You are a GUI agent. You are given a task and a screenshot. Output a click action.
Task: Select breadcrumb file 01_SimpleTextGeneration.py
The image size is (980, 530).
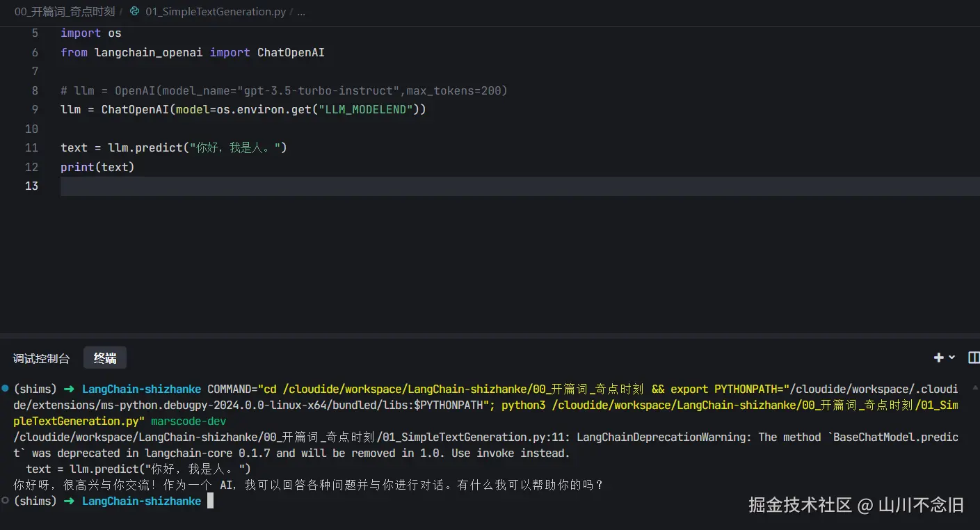click(215, 12)
